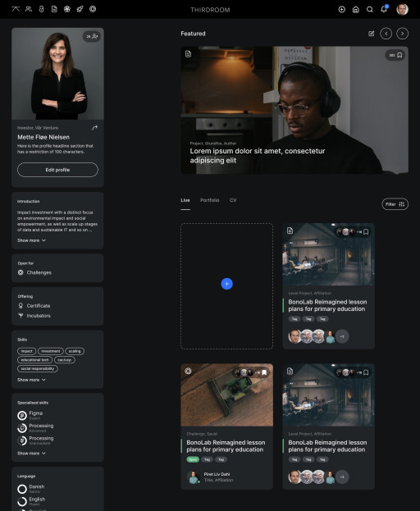Select the social responsibility skill tag
This screenshot has width=420, height=511.
point(38,368)
